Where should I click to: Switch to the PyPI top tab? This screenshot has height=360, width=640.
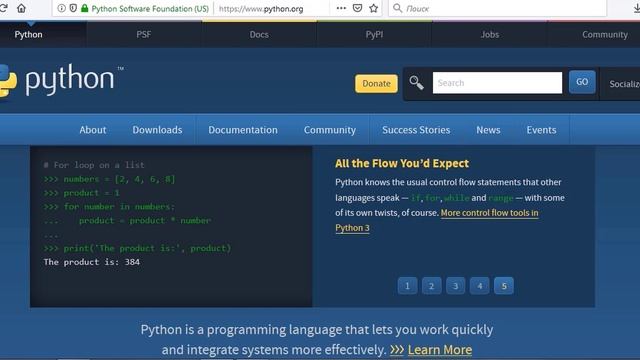click(x=374, y=35)
